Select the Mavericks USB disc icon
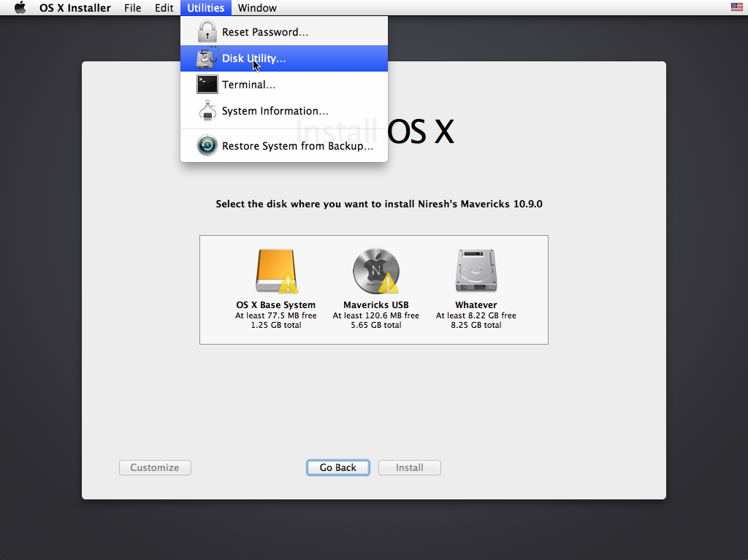Viewport: 748px width, 560px height. [x=376, y=271]
